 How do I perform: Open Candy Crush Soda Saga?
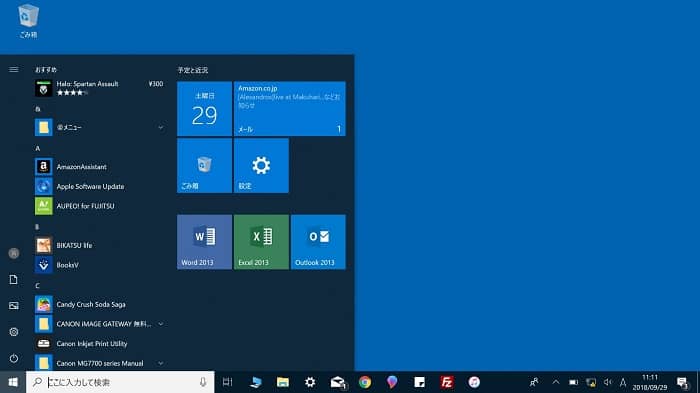click(100, 304)
